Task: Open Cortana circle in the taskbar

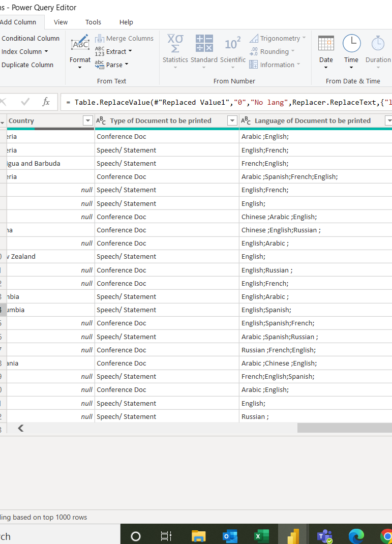Action: [136, 536]
